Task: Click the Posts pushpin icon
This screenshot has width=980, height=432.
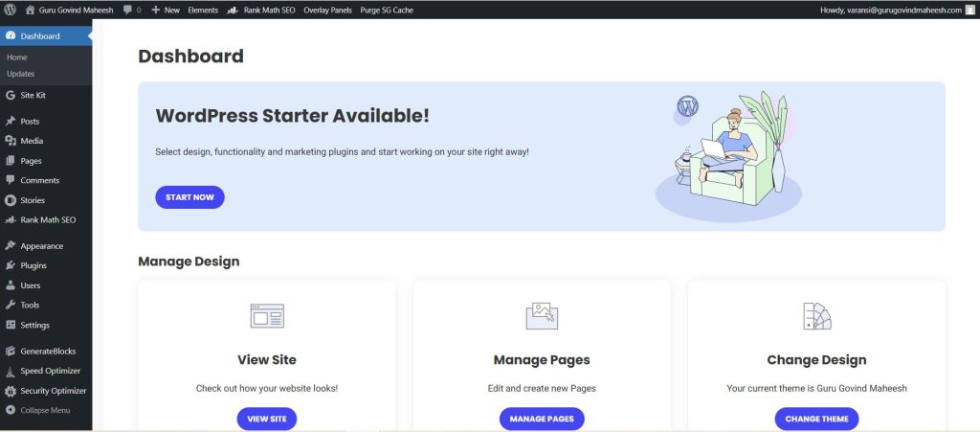Action: [x=10, y=122]
